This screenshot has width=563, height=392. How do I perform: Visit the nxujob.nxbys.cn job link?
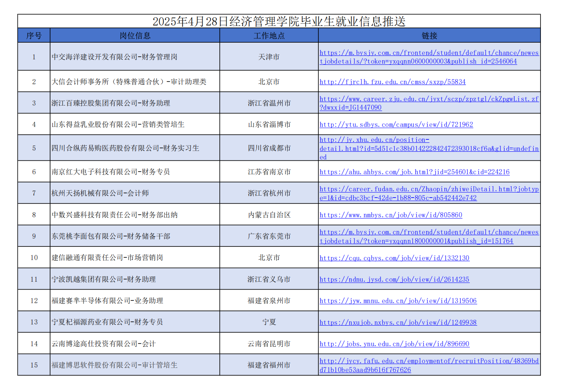pos(398,323)
